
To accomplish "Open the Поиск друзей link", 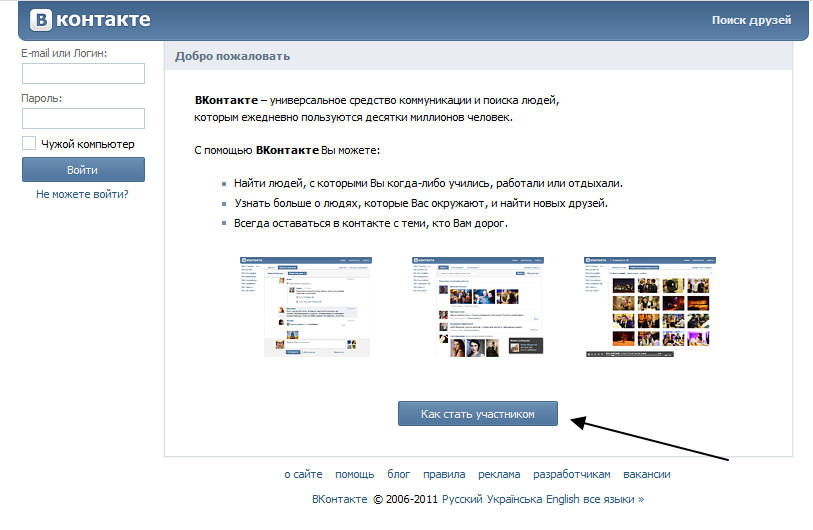I will pyautogui.click(x=751, y=20).
